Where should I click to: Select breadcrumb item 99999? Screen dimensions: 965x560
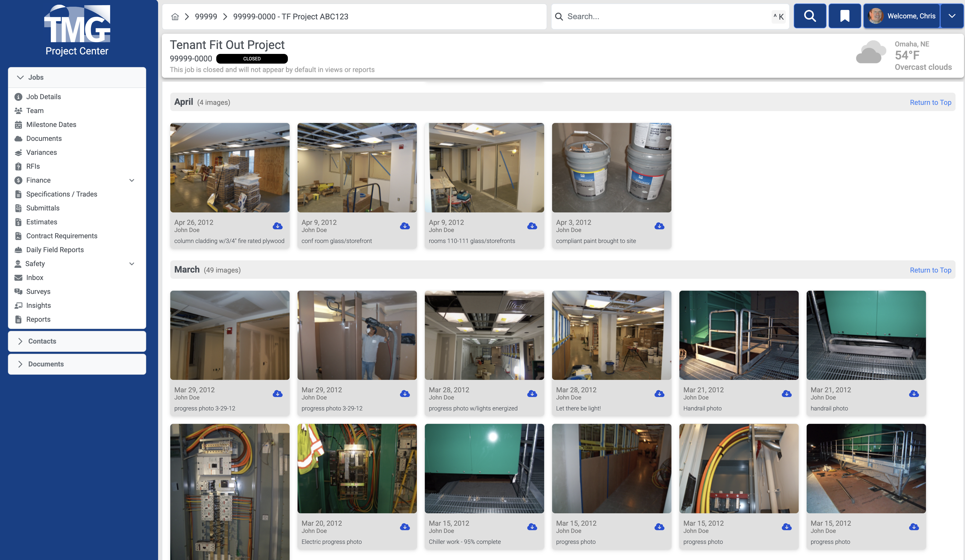[206, 16]
